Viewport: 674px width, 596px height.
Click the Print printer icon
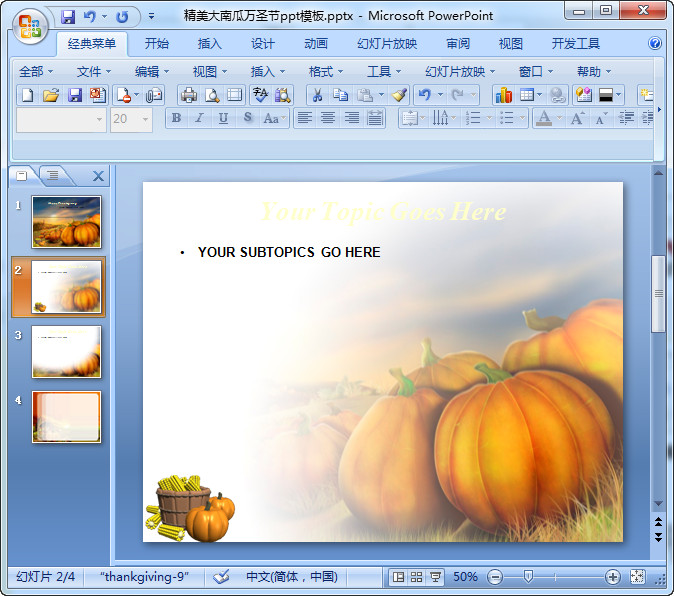(x=189, y=95)
